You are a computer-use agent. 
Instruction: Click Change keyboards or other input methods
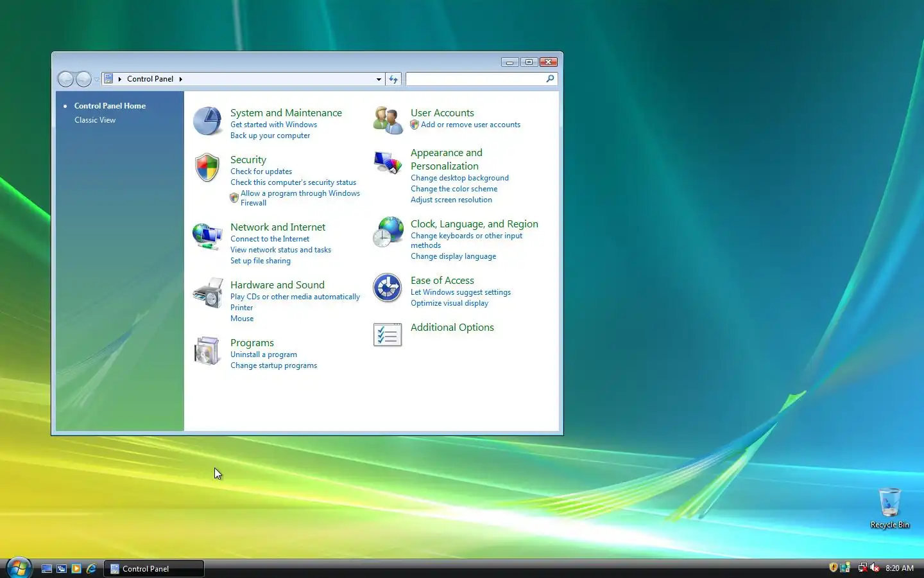[466, 240]
